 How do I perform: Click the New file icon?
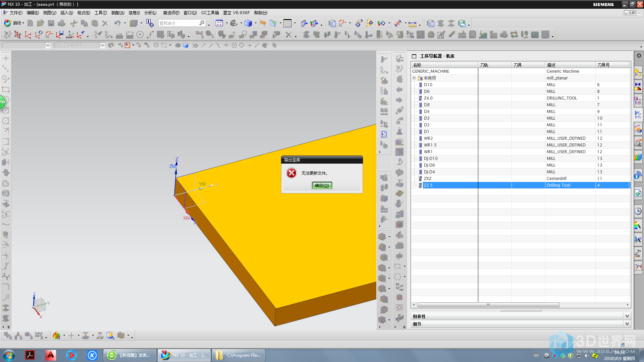click(x=30, y=23)
